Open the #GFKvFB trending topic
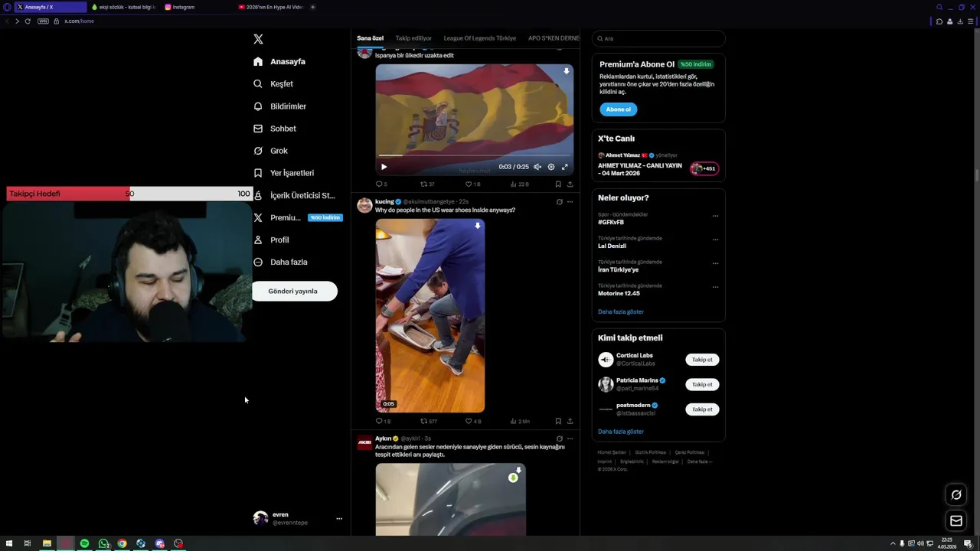The width and height of the screenshot is (980, 551). click(x=611, y=222)
